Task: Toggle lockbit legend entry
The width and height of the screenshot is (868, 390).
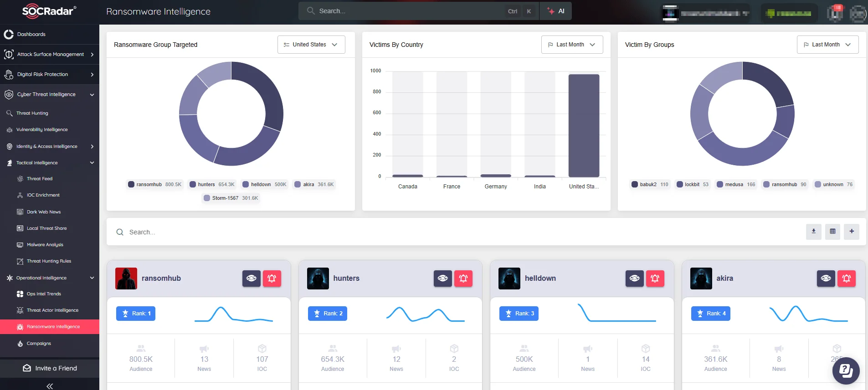Action: [693, 184]
